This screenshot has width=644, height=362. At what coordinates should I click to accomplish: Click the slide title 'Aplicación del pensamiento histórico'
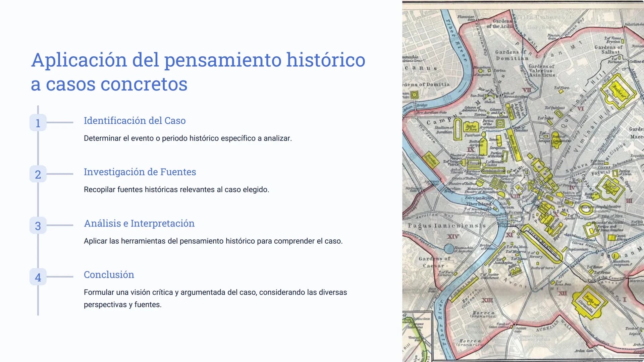click(x=198, y=60)
